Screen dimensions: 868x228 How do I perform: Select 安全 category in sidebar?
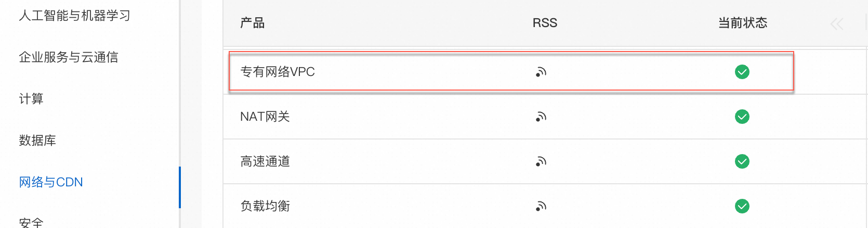31,223
